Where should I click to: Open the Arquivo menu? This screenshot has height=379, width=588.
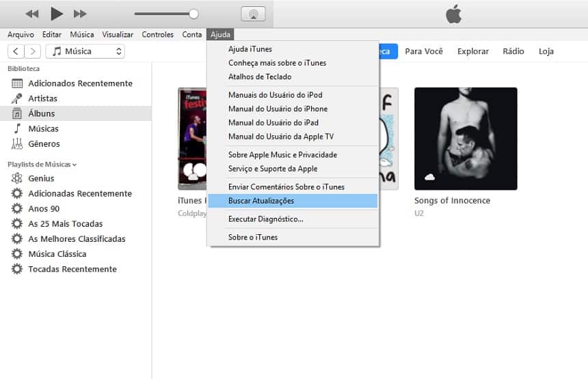pos(21,34)
